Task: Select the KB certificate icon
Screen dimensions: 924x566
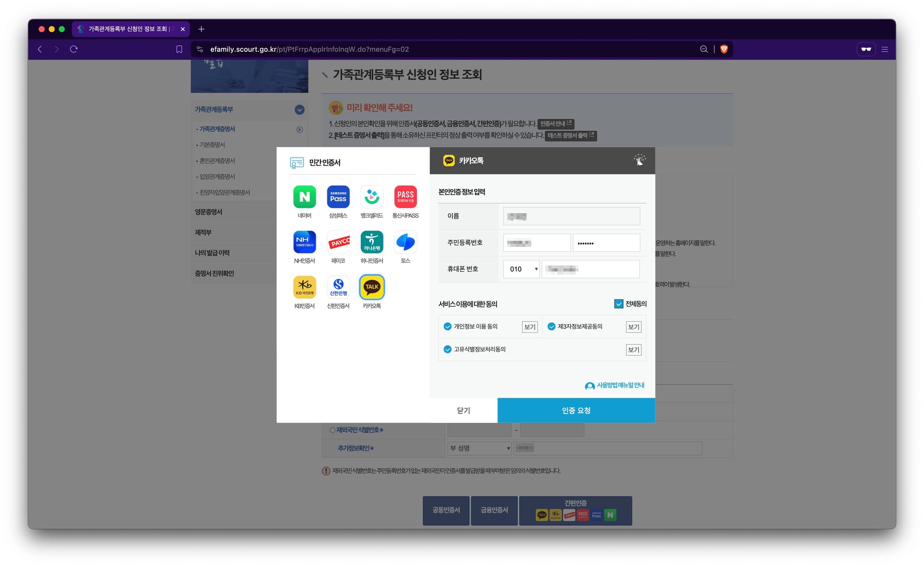Action: (x=304, y=287)
